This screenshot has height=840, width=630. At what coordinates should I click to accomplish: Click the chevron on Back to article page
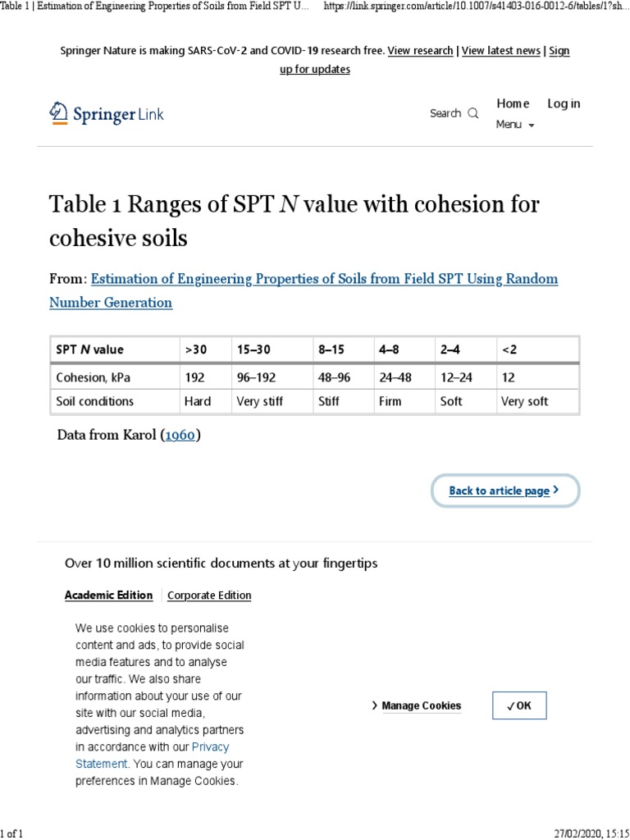pyautogui.click(x=556, y=490)
